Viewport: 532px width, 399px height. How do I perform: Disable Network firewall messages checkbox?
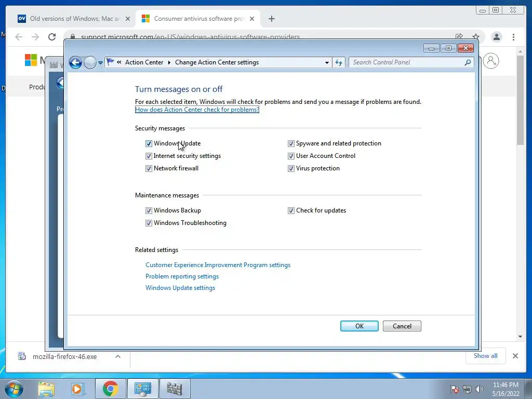tap(149, 169)
